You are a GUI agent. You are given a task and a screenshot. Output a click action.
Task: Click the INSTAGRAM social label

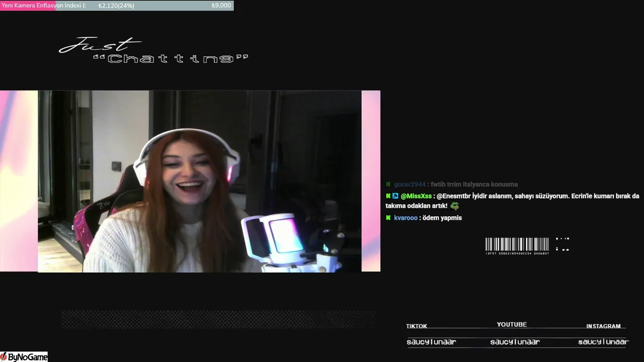pyautogui.click(x=603, y=326)
